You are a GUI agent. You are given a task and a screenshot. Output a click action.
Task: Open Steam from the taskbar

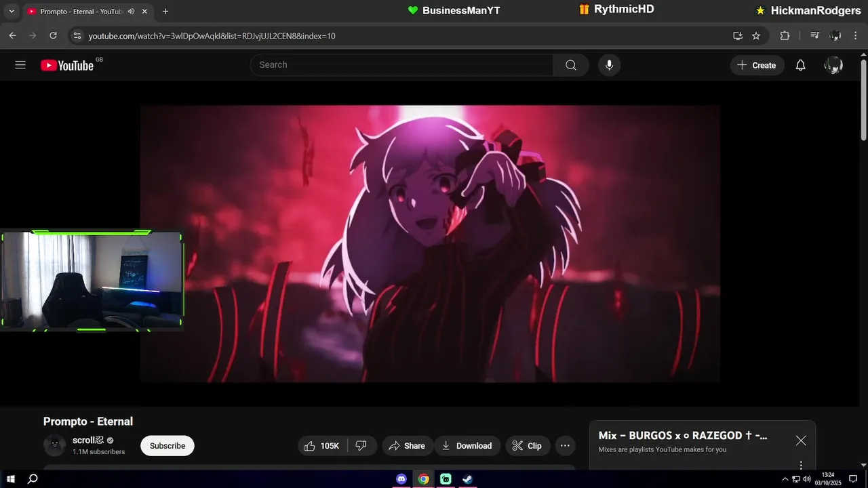[467, 479]
